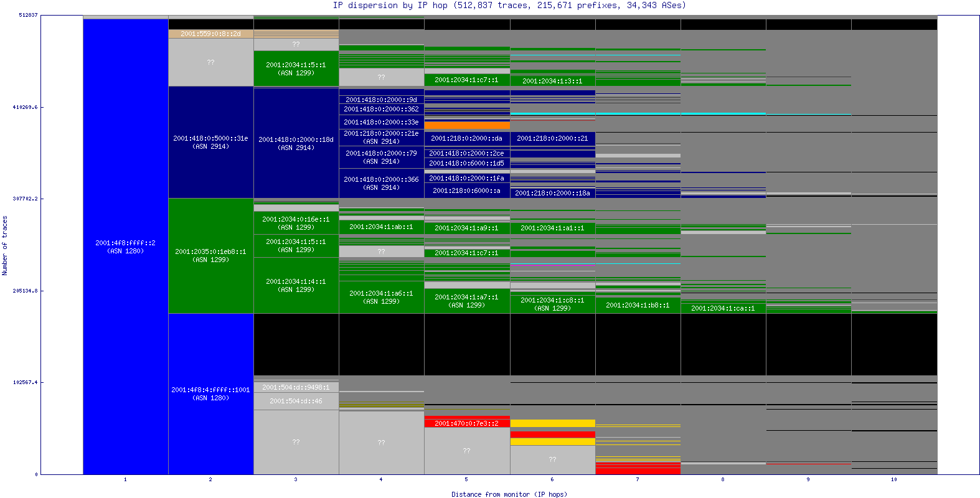
Task: Select block 2001:418:0:2000::9d
Action: [x=381, y=100]
